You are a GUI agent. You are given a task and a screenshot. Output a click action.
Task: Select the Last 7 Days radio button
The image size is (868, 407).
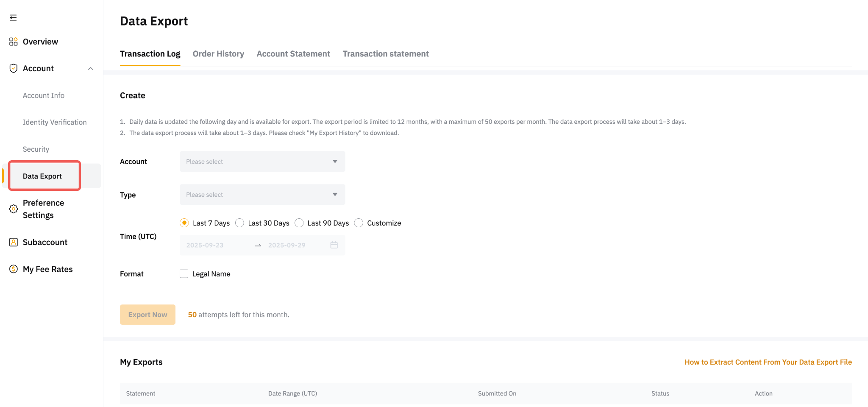point(184,223)
